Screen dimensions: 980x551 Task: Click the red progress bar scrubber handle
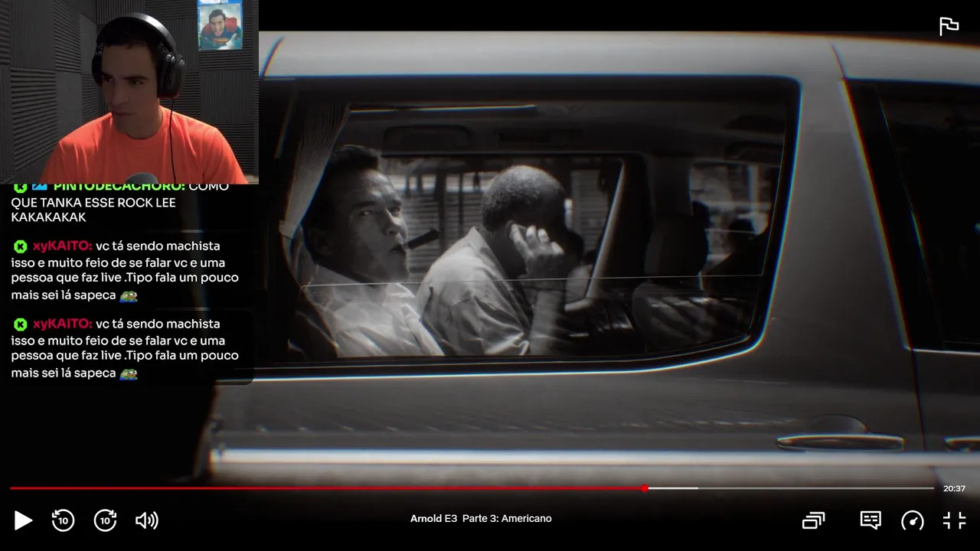point(645,488)
